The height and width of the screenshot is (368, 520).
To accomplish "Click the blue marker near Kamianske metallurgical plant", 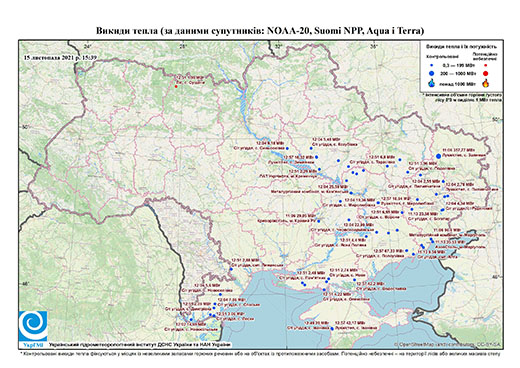I will 351,193.
